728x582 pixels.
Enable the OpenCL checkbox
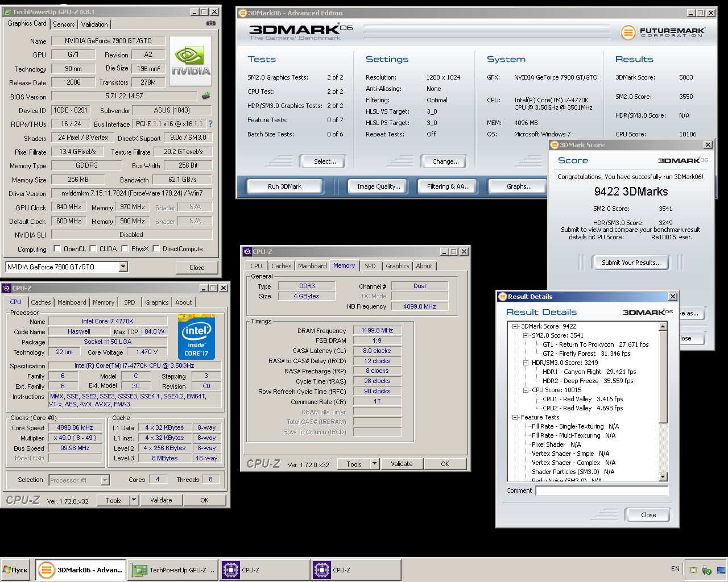click(x=57, y=249)
